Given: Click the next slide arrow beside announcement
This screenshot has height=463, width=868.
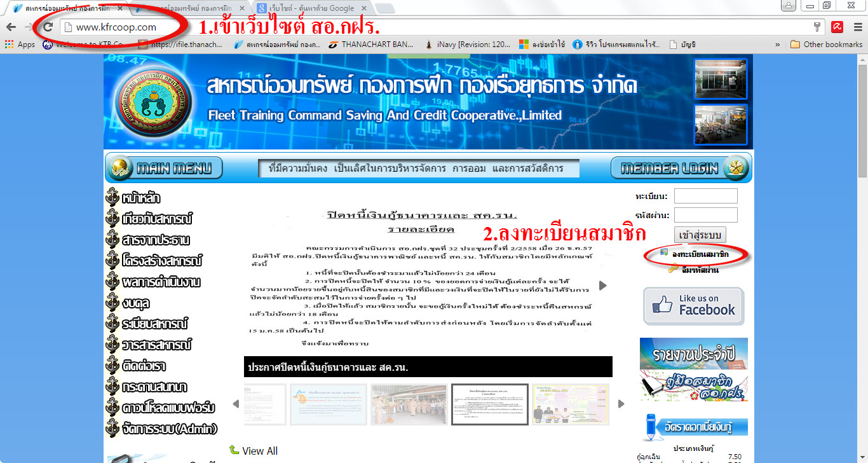Looking at the screenshot, I should (x=603, y=286).
